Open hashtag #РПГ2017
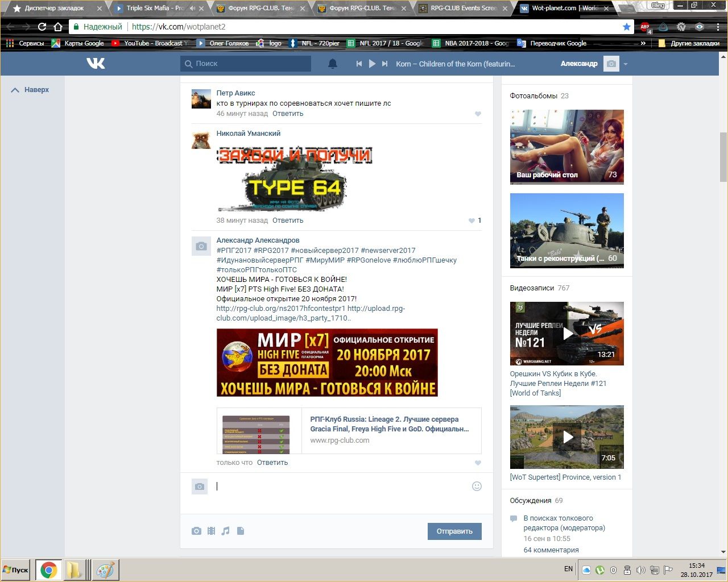This screenshot has width=728, height=582. click(x=234, y=251)
